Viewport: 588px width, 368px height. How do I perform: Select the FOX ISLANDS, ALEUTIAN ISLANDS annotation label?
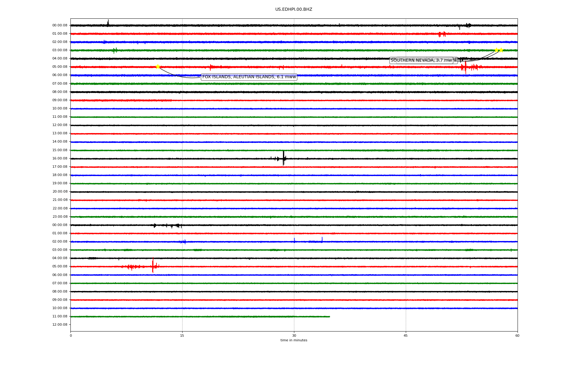249,77
